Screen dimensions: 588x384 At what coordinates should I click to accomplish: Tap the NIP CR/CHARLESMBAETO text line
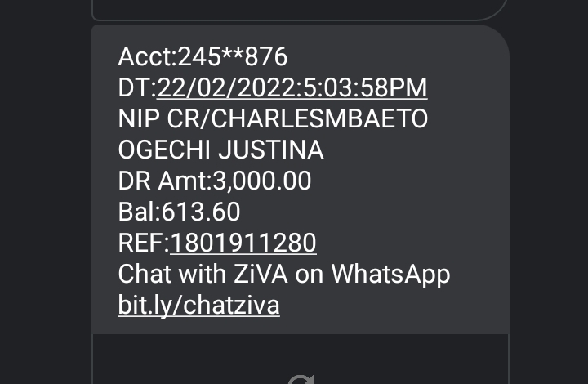point(273,118)
